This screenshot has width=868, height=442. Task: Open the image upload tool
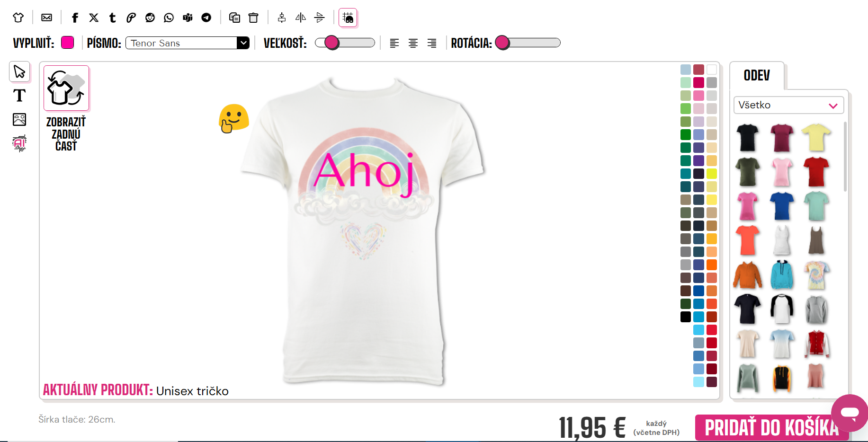(19, 119)
